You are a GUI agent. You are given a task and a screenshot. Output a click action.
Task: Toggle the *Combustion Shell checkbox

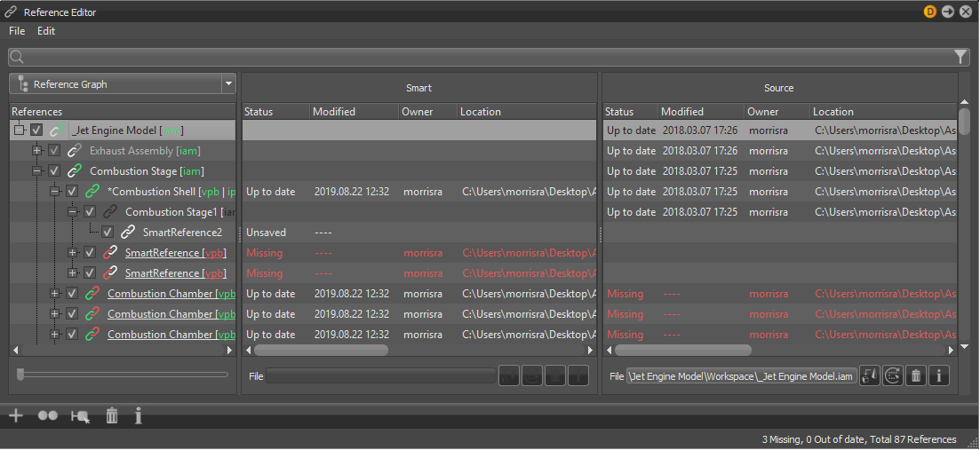72,192
